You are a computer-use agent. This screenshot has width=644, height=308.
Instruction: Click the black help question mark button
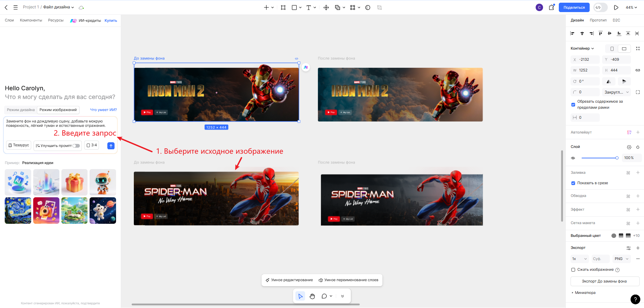(x=635, y=299)
